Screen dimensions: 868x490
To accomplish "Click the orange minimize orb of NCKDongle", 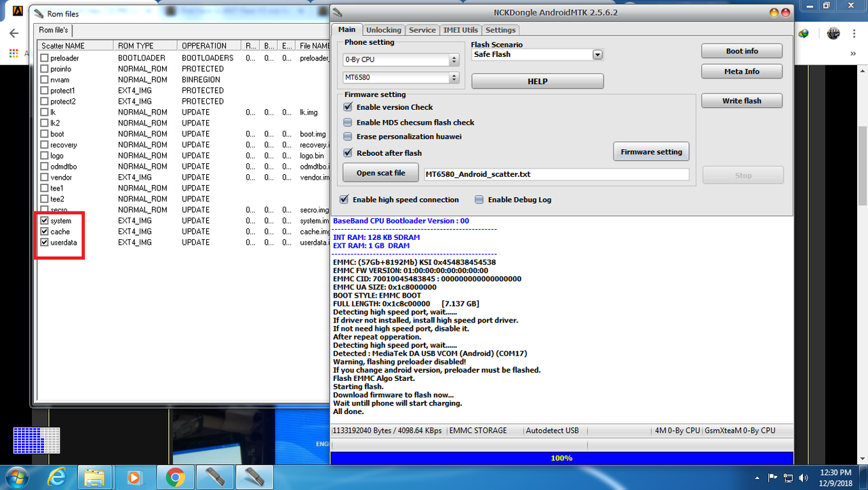I will (774, 12).
